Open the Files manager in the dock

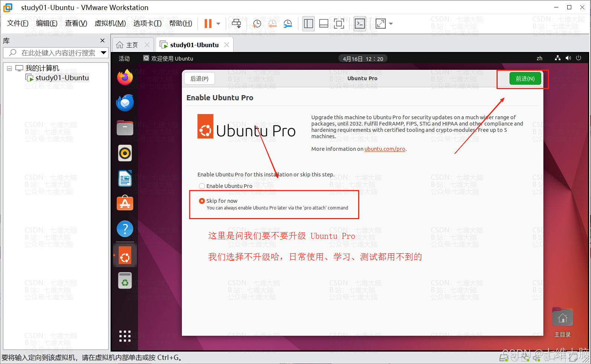click(125, 128)
